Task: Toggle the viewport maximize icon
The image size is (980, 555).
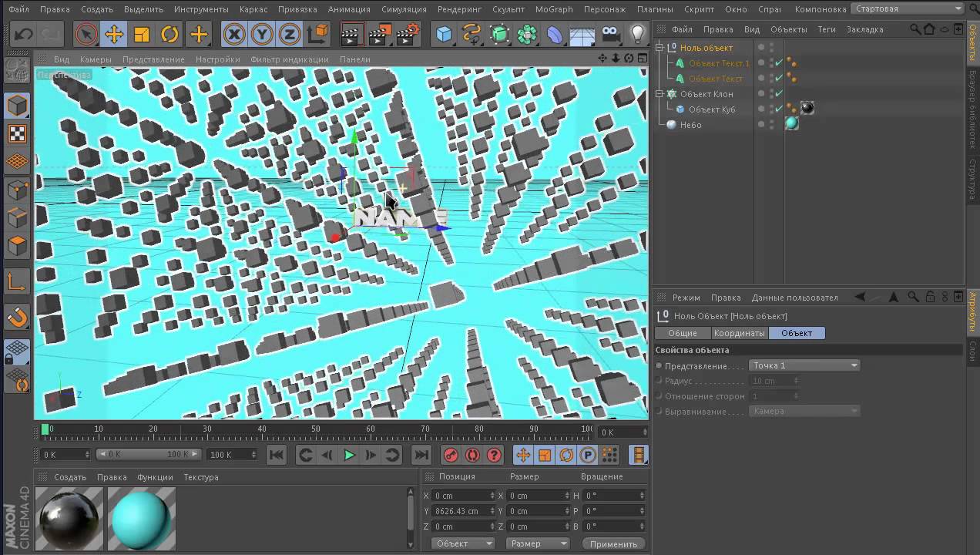Action: pyautogui.click(x=641, y=59)
